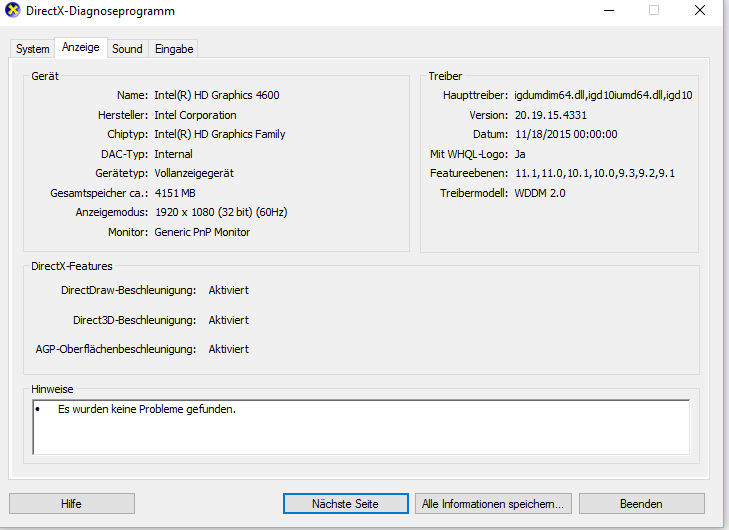
Task: Click the Hilfe button
Action: [x=72, y=504]
